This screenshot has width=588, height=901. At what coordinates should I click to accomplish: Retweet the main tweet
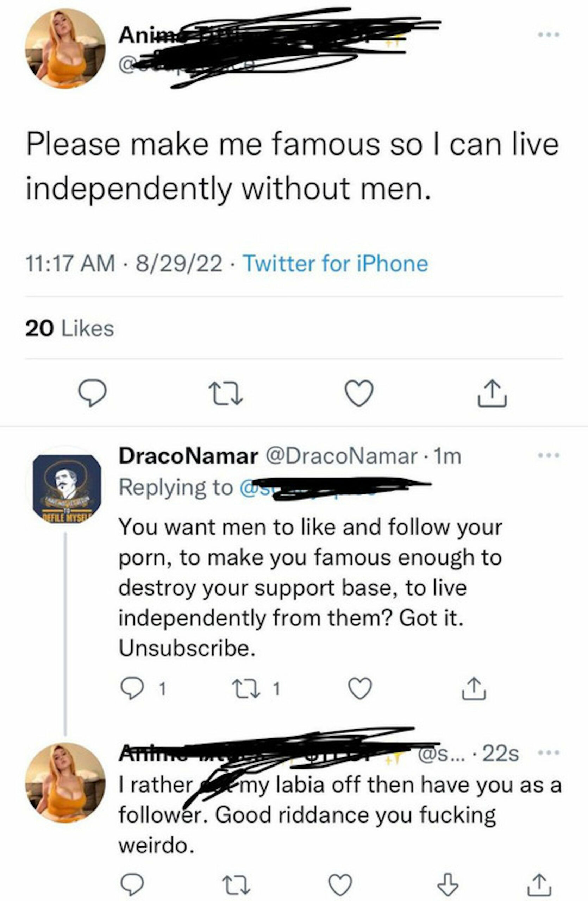click(x=226, y=394)
